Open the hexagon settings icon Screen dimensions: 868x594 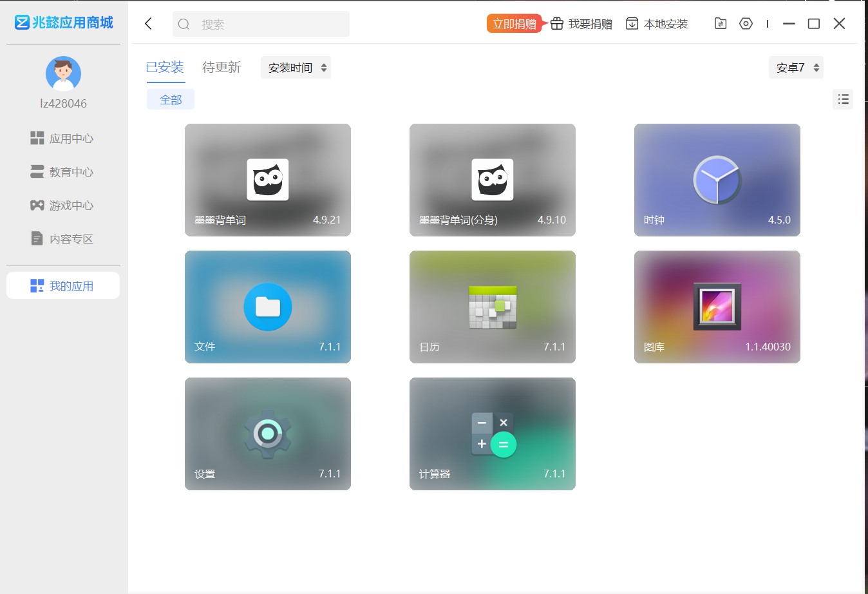point(746,24)
